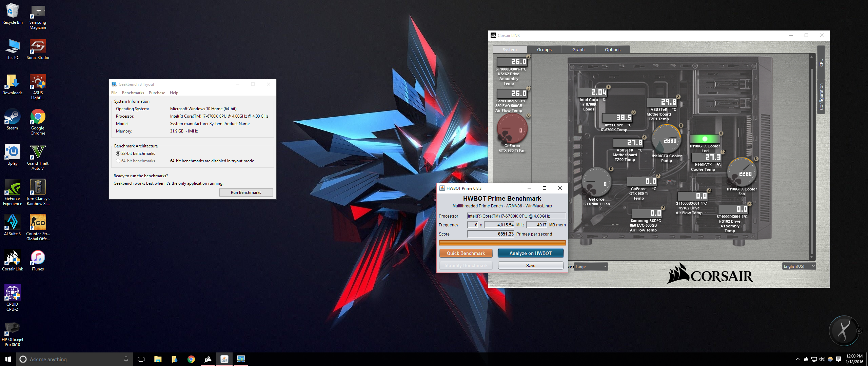Open the Downloads folder shortcut
Image resolution: width=868 pixels, height=366 pixels.
click(13, 85)
